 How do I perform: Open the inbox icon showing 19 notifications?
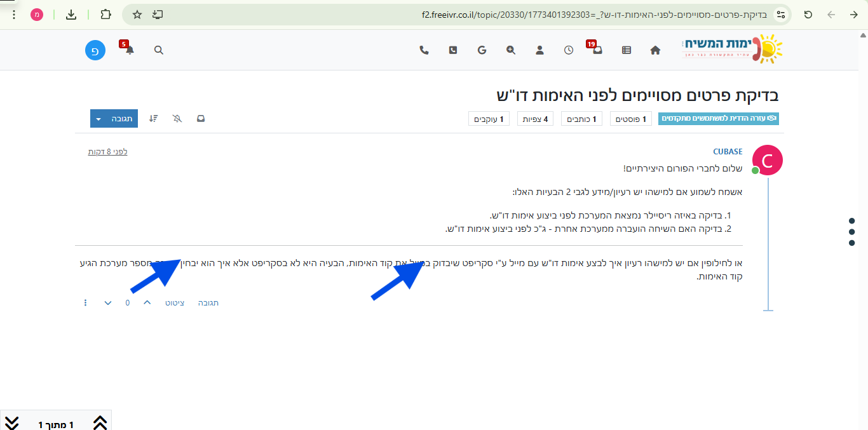pos(597,50)
